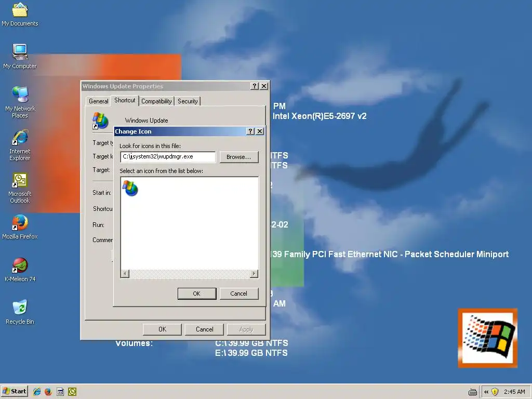
Task: Click the Windows logo image on desktop
Action: [x=487, y=338]
